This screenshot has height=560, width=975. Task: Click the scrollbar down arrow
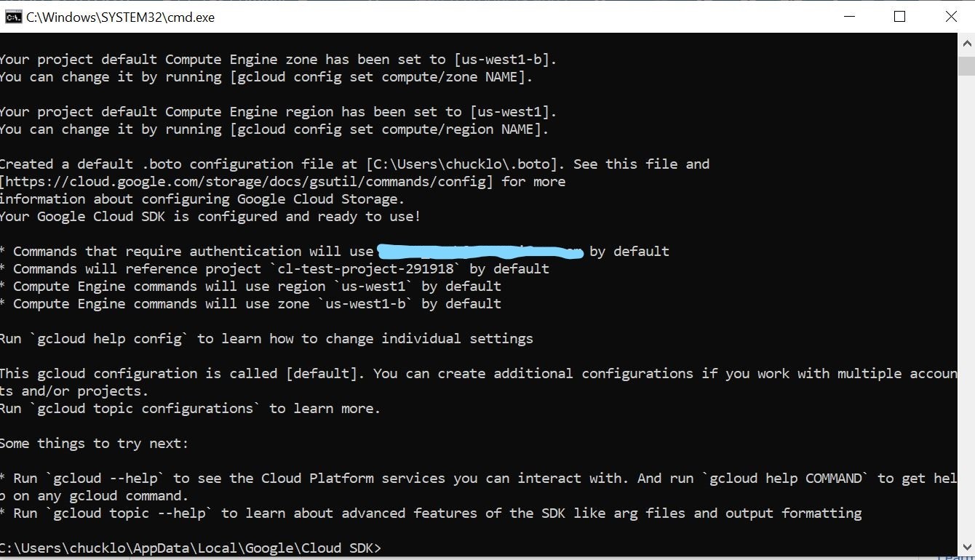click(x=966, y=546)
